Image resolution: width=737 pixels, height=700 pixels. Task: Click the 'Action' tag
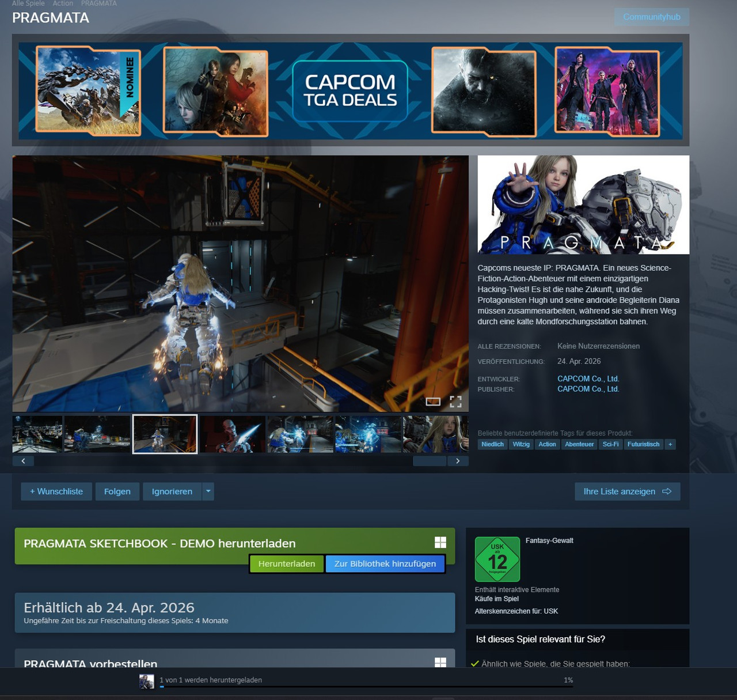(x=547, y=444)
